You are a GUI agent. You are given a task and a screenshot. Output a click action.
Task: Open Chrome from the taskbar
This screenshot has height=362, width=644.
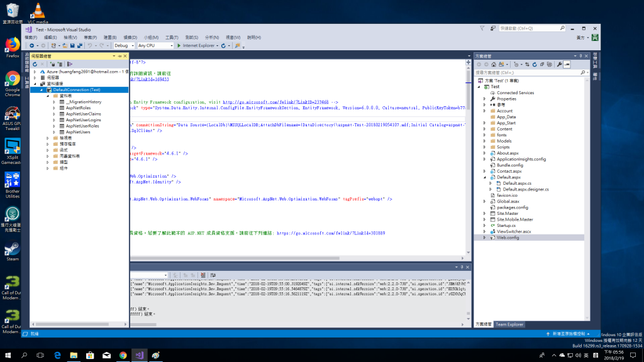click(x=123, y=355)
